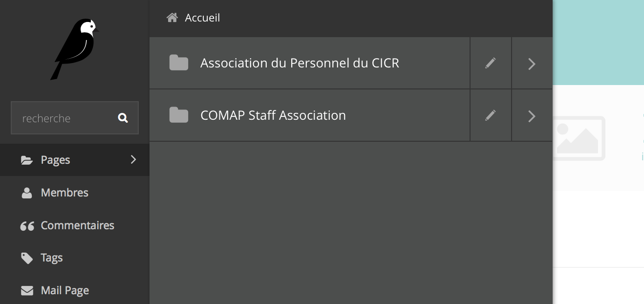Click the chevron arrow on the Pages item

(133, 159)
